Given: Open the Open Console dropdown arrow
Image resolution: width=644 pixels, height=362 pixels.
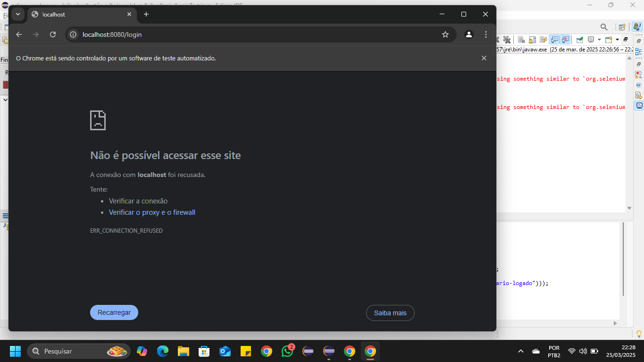Looking at the screenshot, I should 617,40.
